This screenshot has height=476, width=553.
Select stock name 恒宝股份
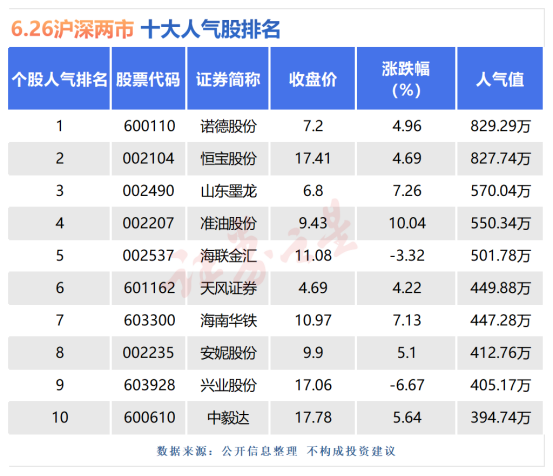tap(228, 159)
